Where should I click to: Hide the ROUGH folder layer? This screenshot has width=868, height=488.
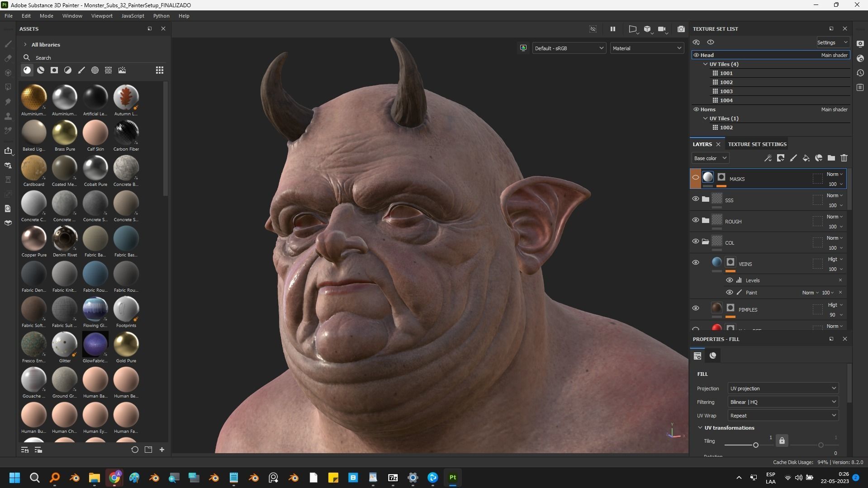click(696, 220)
